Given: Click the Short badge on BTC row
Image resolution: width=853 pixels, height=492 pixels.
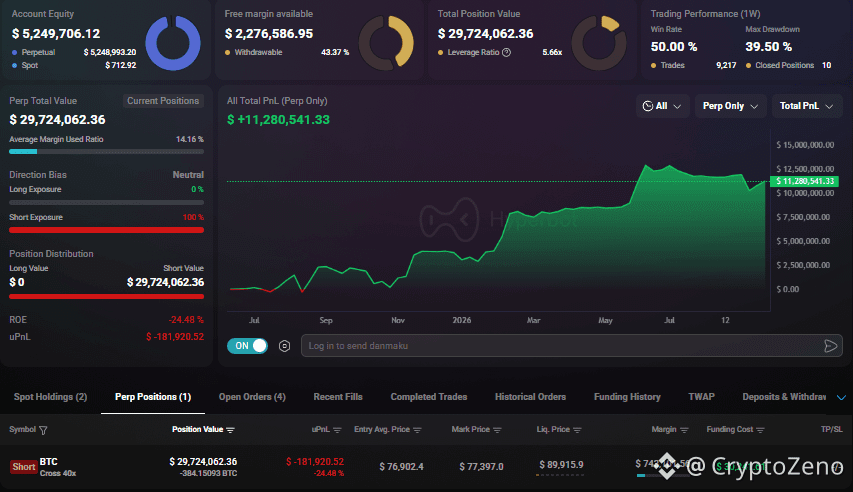Looking at the screenshot, I should click(23, 467).
